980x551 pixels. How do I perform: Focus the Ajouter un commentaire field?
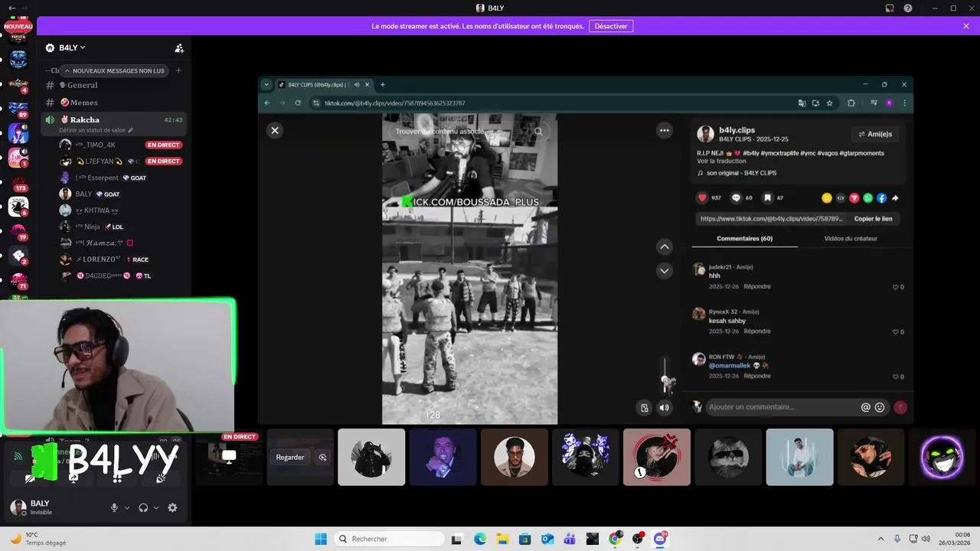781,407
